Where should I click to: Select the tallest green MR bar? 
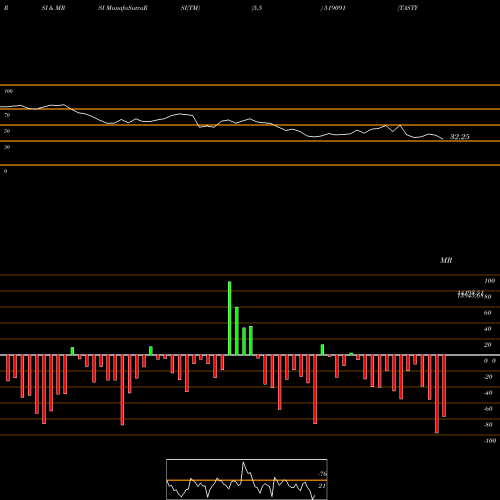(230, 318)
